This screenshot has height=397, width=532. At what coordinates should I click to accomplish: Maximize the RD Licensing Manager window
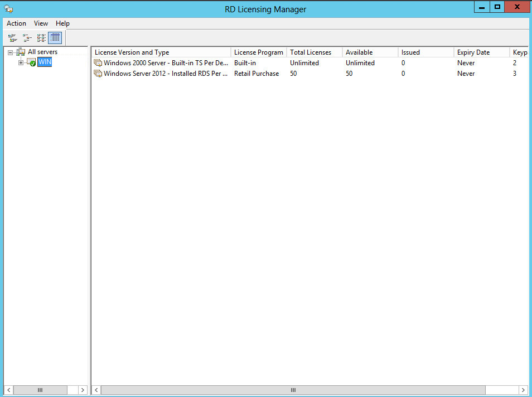497,7
